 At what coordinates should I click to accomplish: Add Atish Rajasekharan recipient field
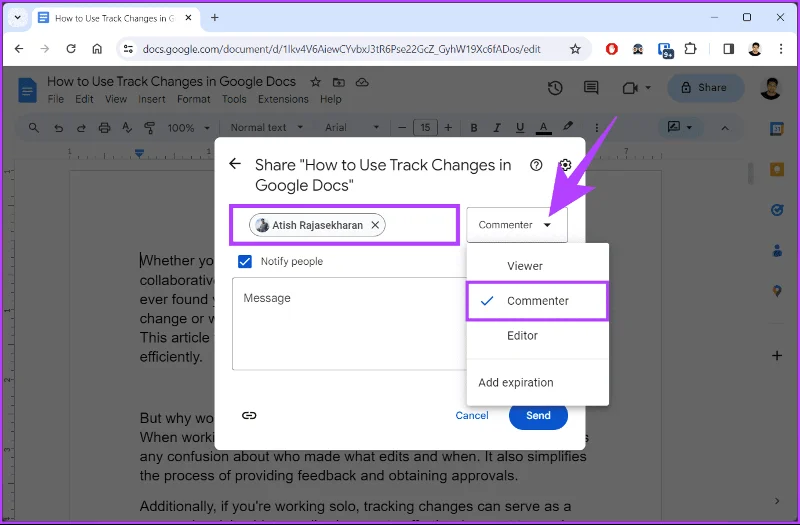tap(345, 225)
